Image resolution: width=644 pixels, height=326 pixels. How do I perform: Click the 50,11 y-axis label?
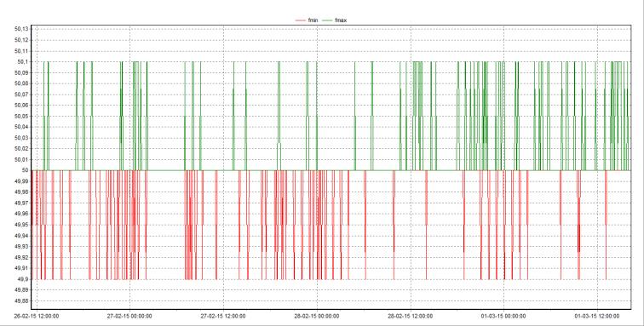21,51
